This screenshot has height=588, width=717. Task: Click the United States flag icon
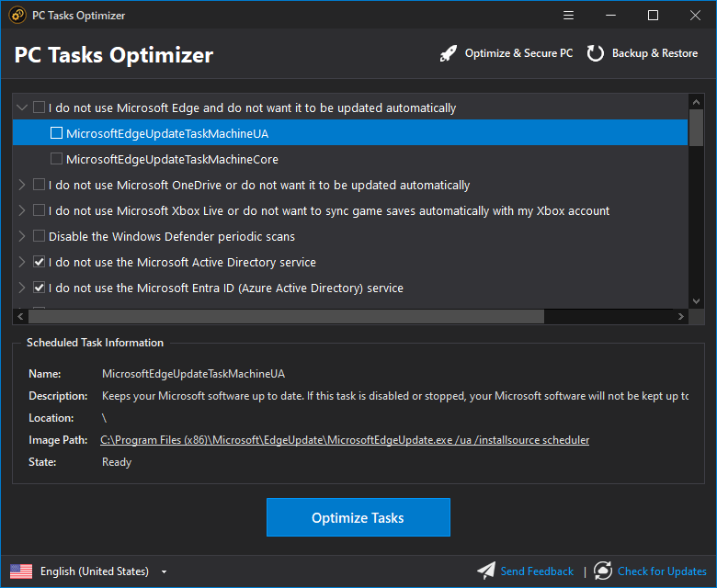(21, 571)
